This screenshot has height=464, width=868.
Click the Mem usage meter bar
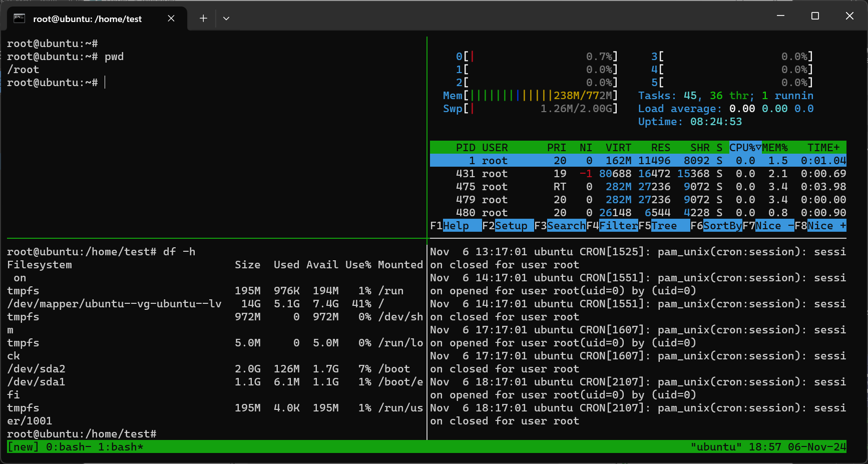coord(531,96)
